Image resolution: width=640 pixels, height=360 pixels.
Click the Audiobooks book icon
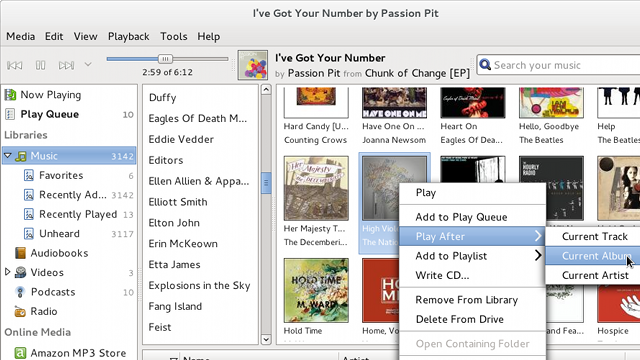[x=20, y=253]
